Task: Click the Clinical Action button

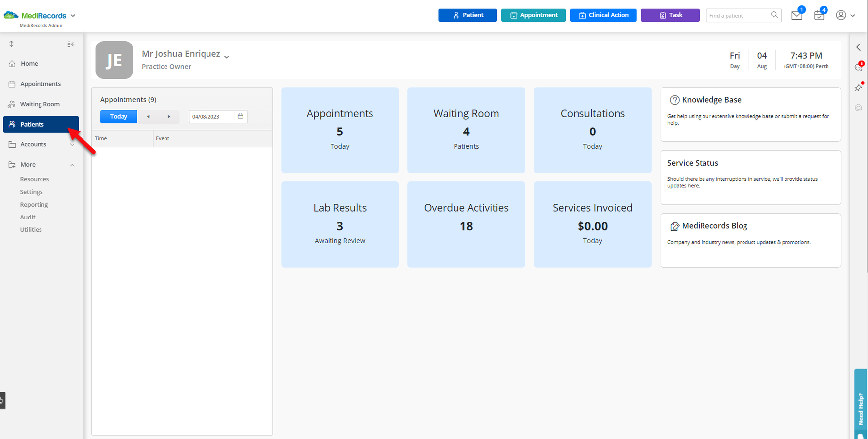Action: click(603, 15)
